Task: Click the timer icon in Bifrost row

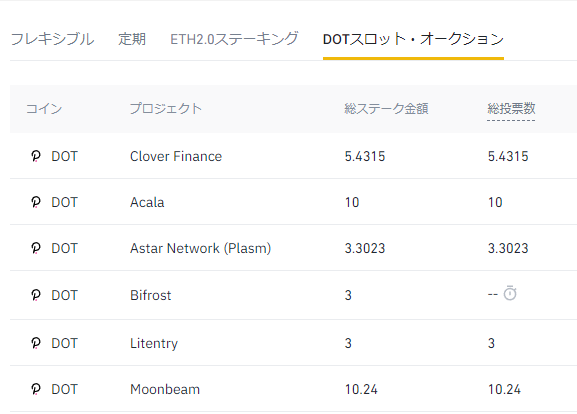Action: (510, 293)
